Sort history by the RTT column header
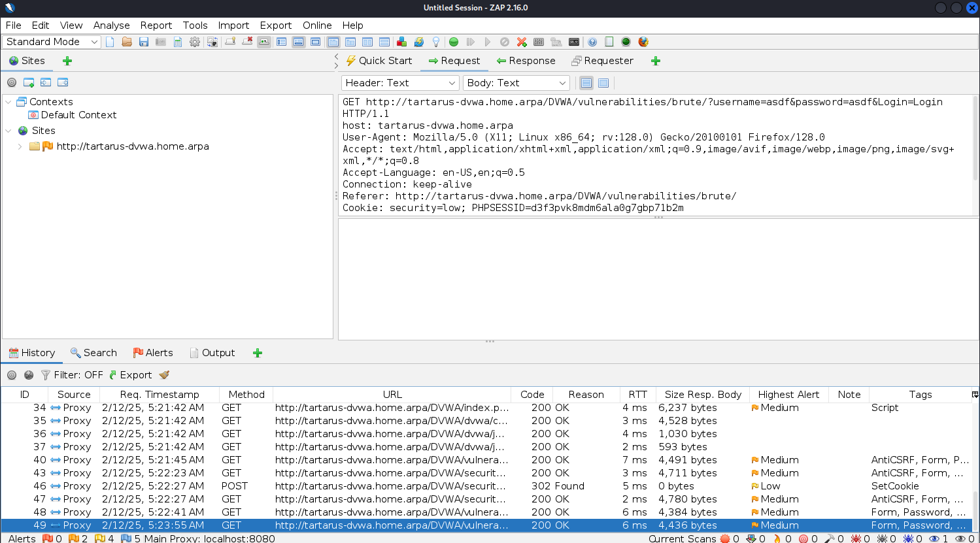The height and width of the screenshot is (543, 980). click(x=637, y=395)
